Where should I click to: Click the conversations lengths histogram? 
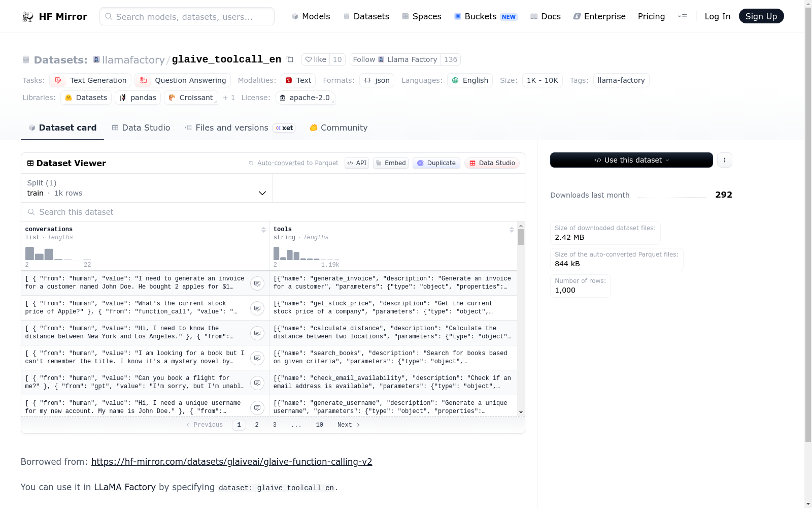(58, 253)
